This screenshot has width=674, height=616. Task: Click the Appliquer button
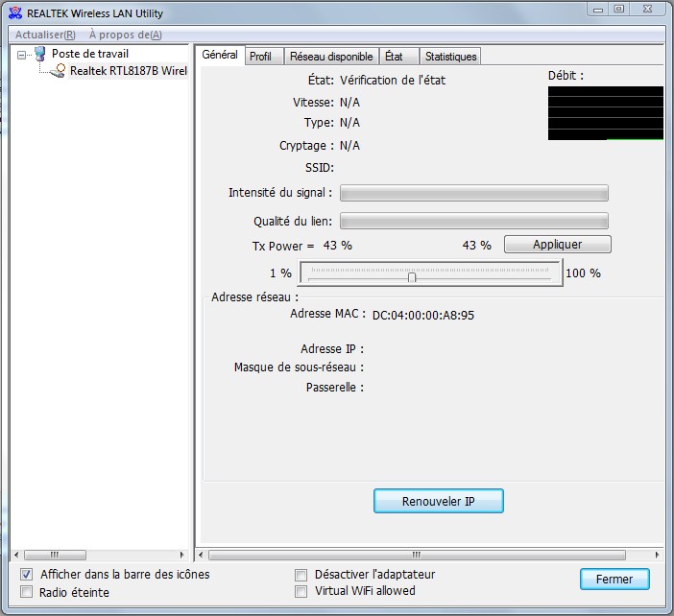point(558,245)
